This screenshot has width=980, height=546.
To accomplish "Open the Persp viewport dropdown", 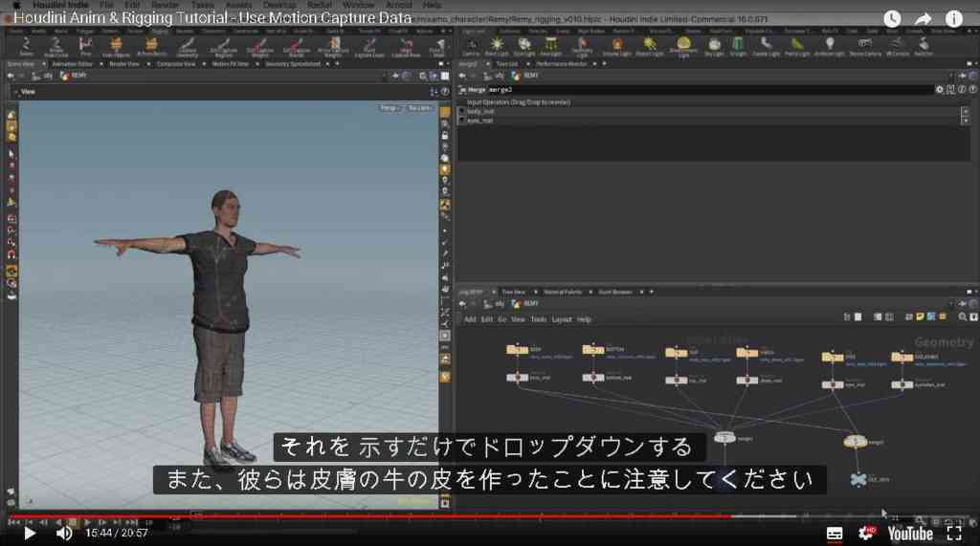I will 390,108.
